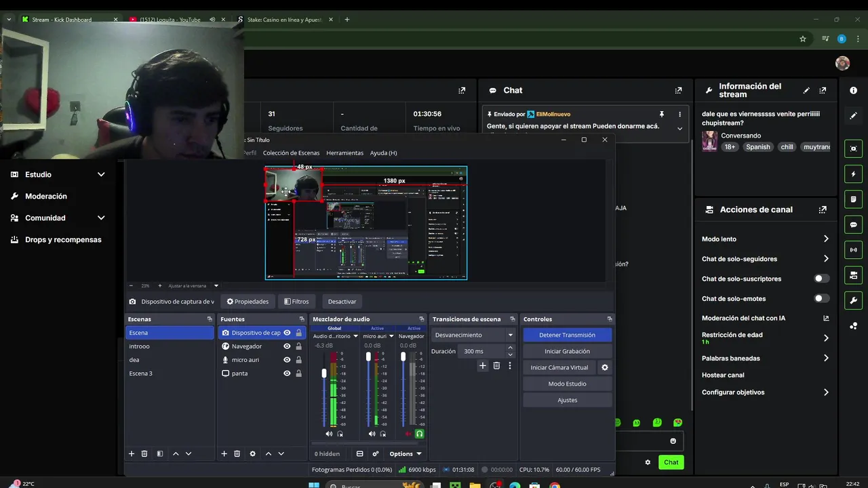Mute the Audio del escritorio channel speaker
The height and width of the screenshot is (488, 868).
pyautogui.click(x=329, y=434)
